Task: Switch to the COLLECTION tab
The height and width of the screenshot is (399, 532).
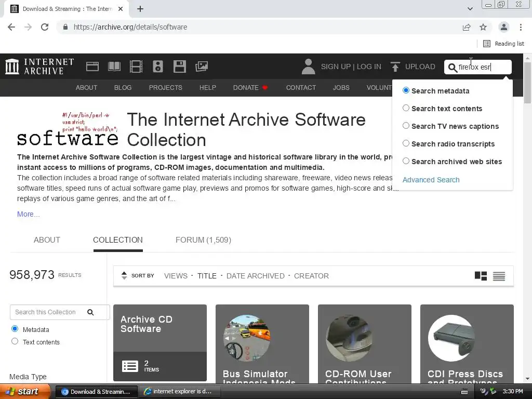Action: click(x=118, y=240)
